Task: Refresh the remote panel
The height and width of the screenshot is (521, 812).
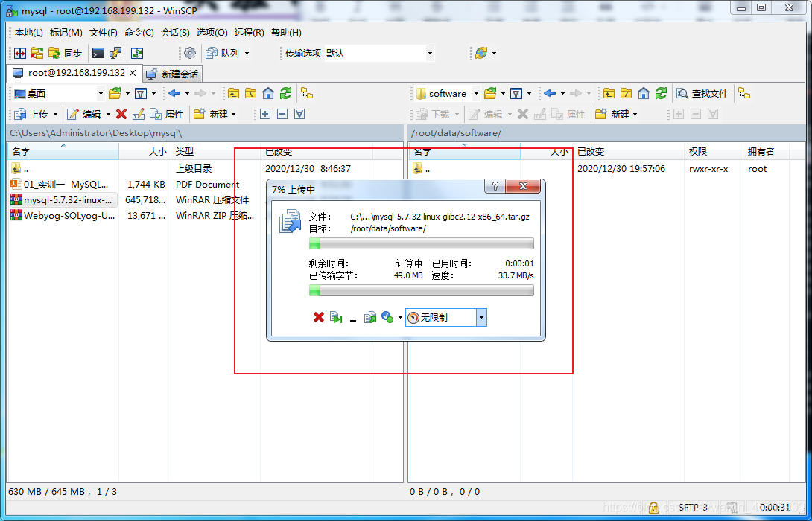Action: coord(661,94)
